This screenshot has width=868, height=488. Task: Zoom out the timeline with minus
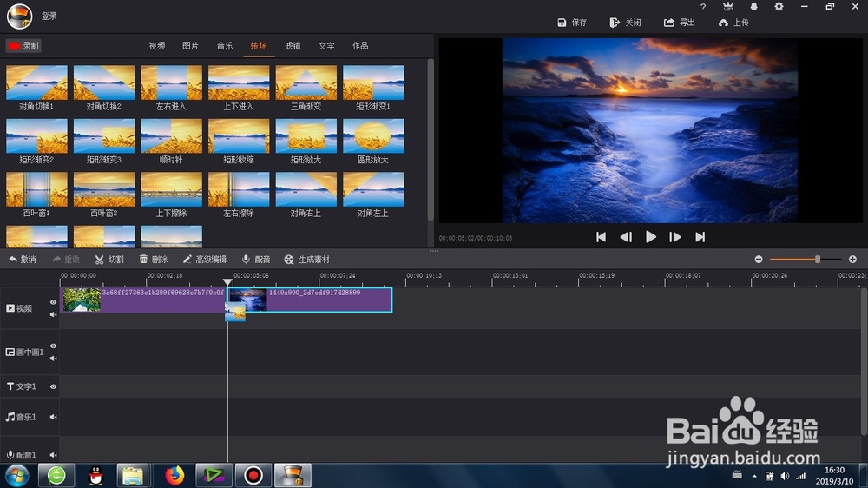(x=759, y=260)
